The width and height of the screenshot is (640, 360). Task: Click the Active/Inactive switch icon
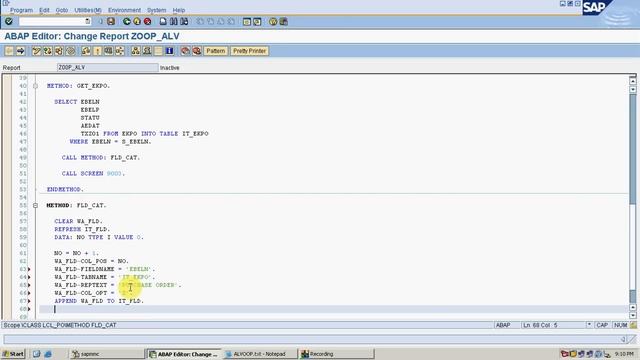pyautogui.click(x=48, y=51)
